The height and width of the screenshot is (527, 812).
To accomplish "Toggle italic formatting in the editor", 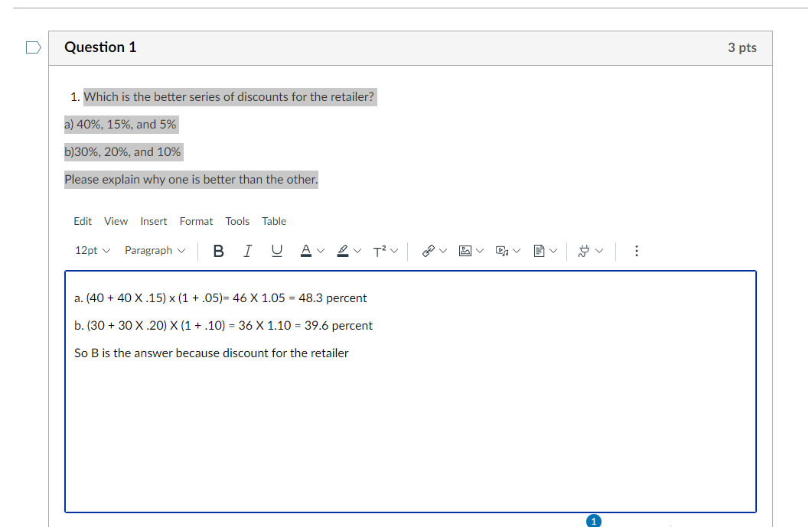I will (x=247, y=251).
